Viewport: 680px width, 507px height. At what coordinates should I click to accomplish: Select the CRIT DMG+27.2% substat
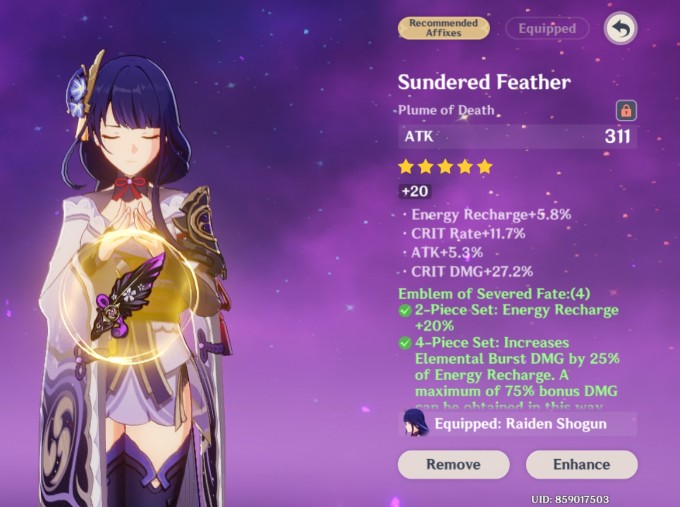(472, 272)
